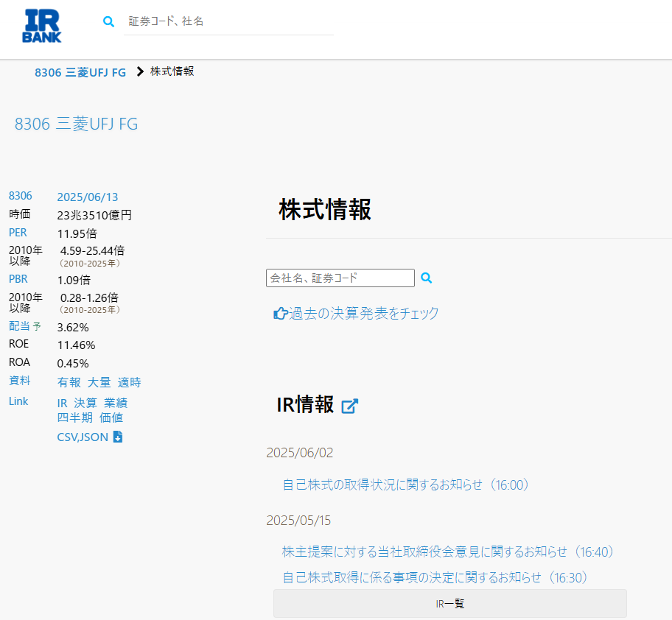
Task: Go to the 決算 link
Action: click(x=85, y=403)
